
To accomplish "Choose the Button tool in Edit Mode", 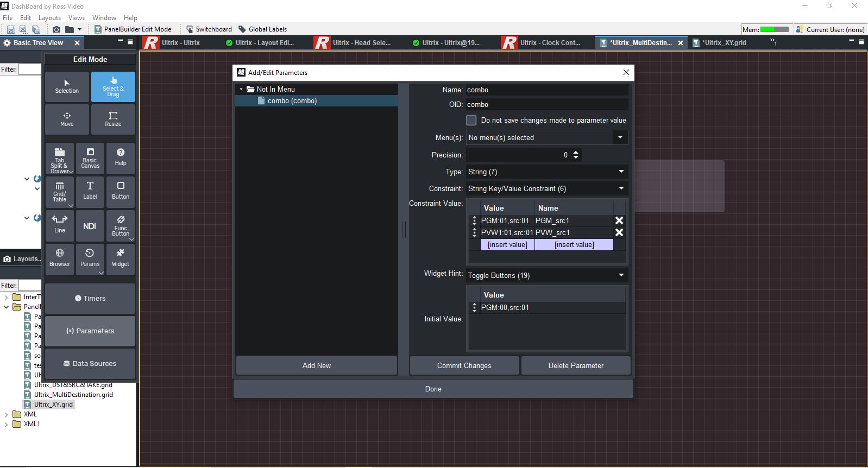I will pos(121,192).
